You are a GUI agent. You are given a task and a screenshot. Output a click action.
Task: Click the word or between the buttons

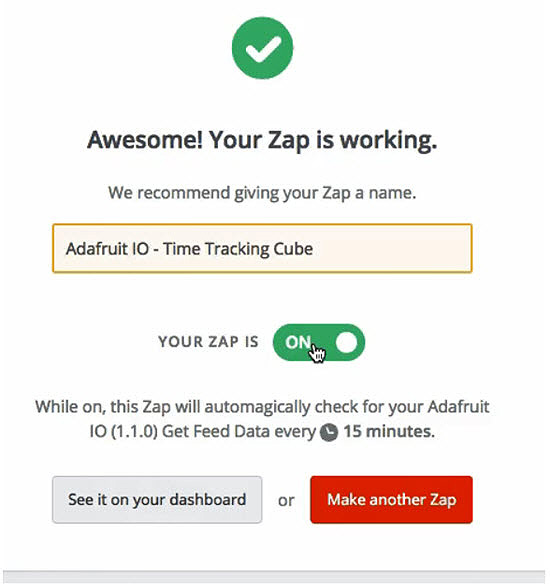click(286, 501)
